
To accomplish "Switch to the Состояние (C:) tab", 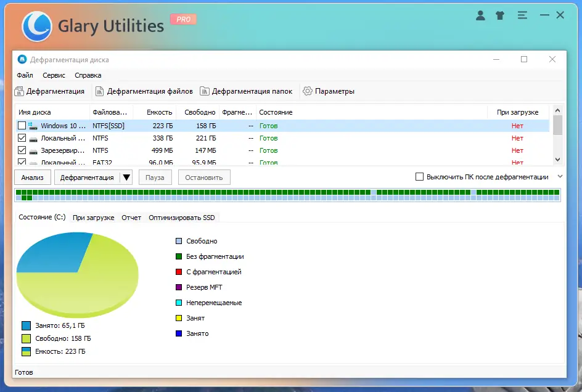I will coord(42,217).
